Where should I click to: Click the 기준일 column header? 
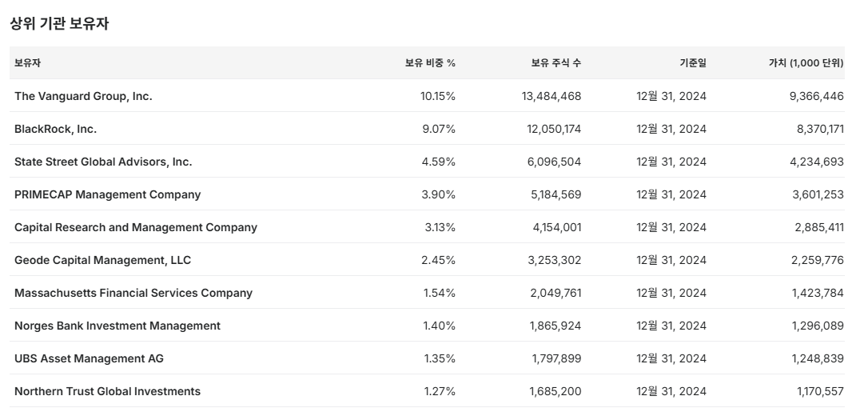click(x=693, y=63)
